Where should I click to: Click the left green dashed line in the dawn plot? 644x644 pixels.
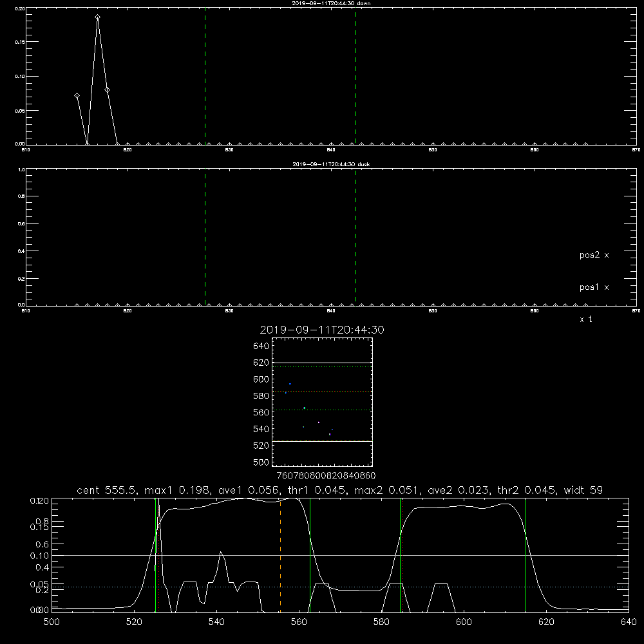coord(205,76)
